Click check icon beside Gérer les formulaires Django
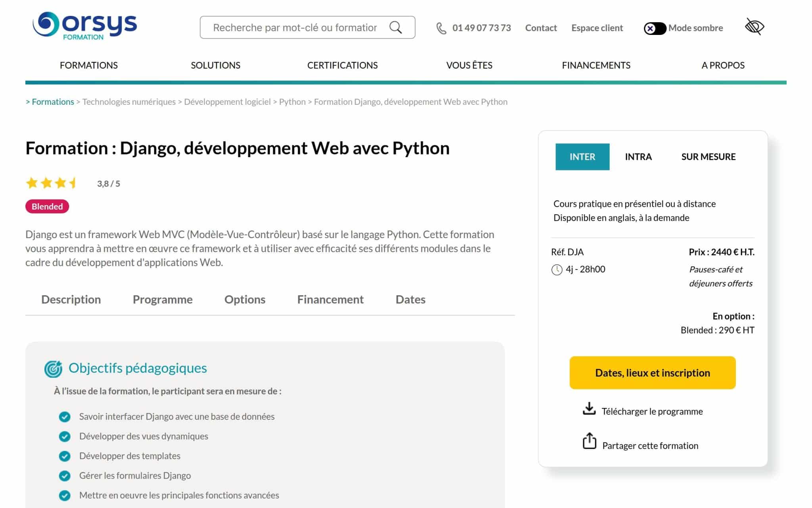 65,476
